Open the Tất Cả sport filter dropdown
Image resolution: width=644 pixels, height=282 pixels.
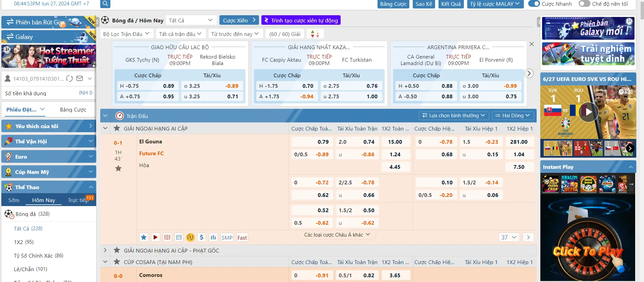[191, 20]
